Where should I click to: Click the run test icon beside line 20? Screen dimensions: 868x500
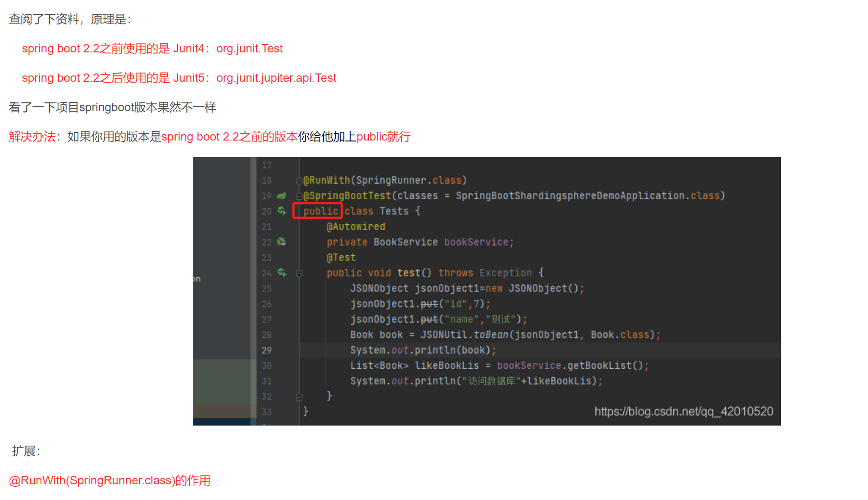coord(282,211)
